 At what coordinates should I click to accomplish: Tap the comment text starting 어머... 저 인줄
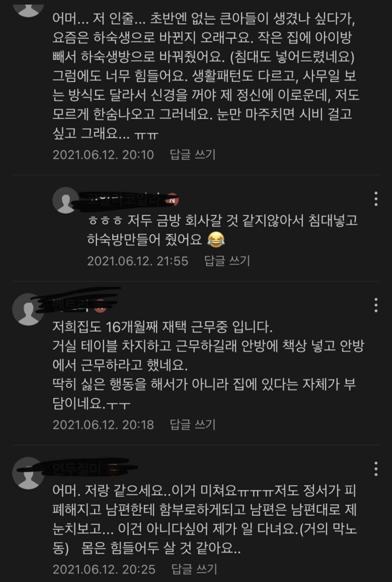(206, 76)
